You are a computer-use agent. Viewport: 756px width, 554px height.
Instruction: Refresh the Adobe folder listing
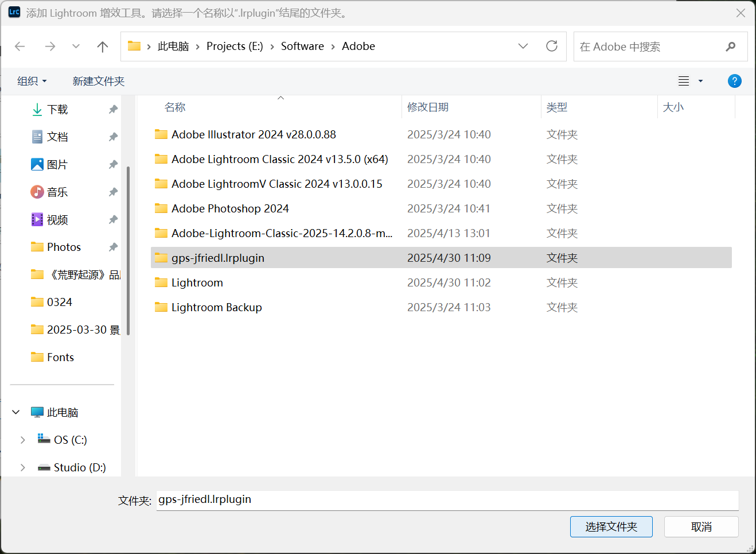point(552,46)
